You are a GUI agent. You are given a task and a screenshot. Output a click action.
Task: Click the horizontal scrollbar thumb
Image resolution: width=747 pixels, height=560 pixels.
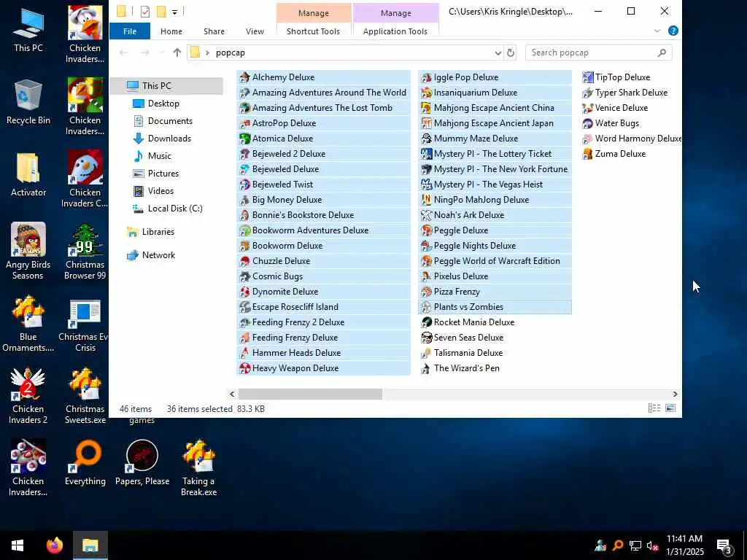[x=310, y=394]
